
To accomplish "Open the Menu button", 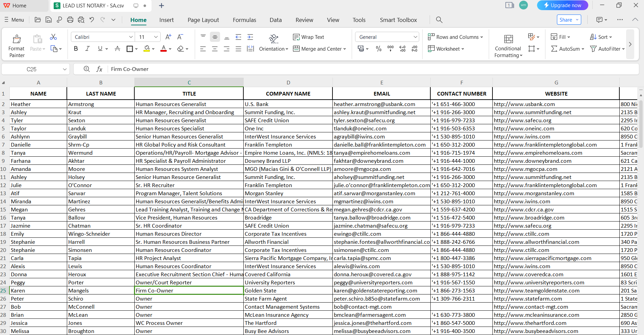I will (x=14, y=20).
